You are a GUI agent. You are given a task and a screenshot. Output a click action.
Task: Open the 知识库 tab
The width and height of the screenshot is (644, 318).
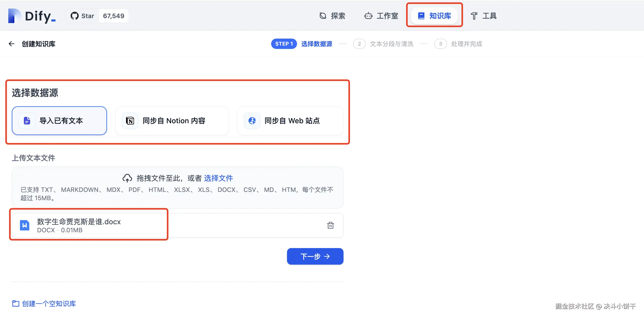coord(435,16)
